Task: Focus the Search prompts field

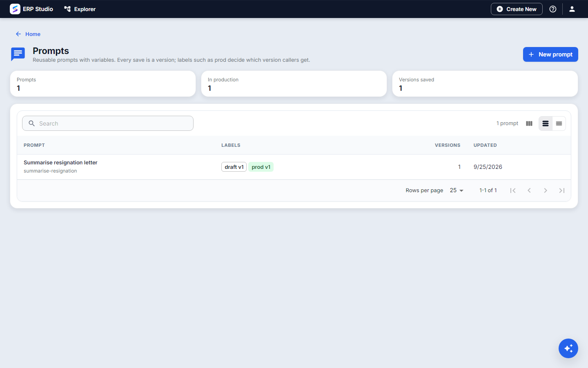Action: (x=108, y=123)
